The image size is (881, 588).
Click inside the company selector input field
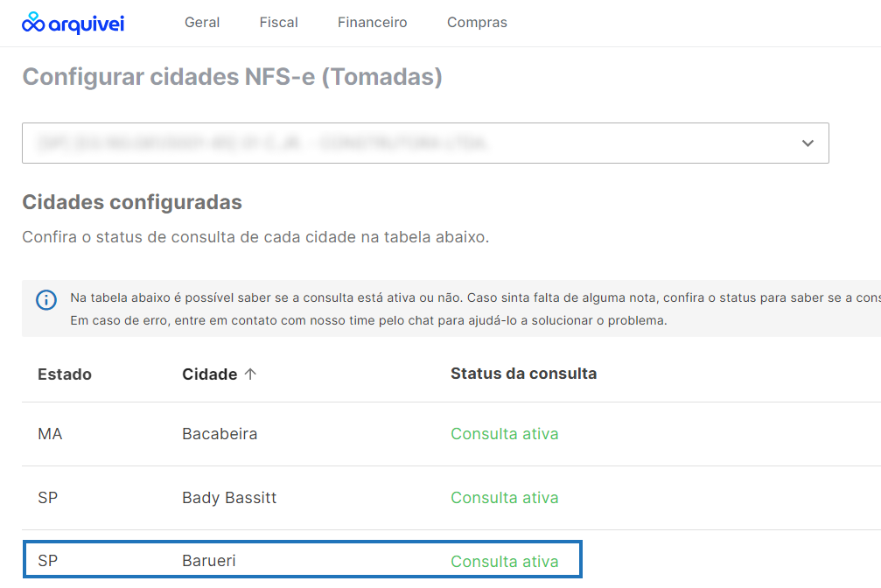tap(350, 143)
